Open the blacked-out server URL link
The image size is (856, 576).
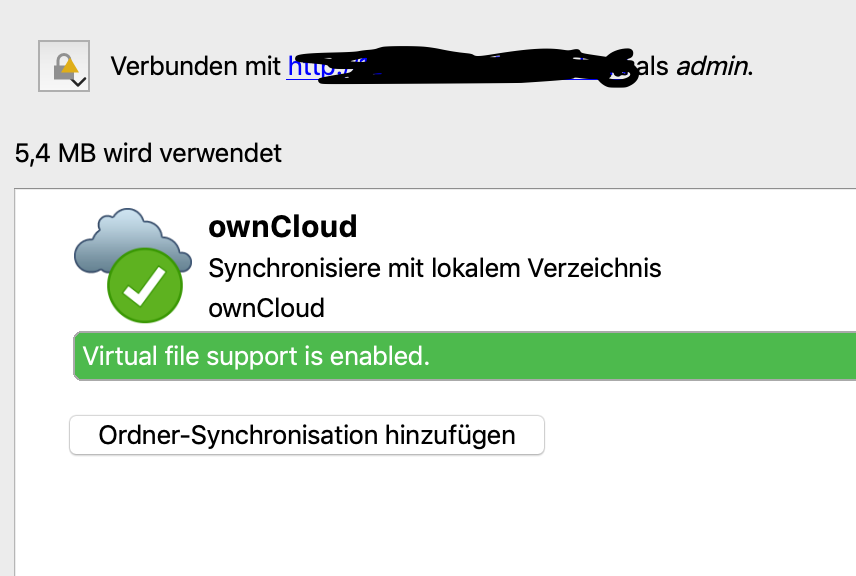click(x=460, y=67)
